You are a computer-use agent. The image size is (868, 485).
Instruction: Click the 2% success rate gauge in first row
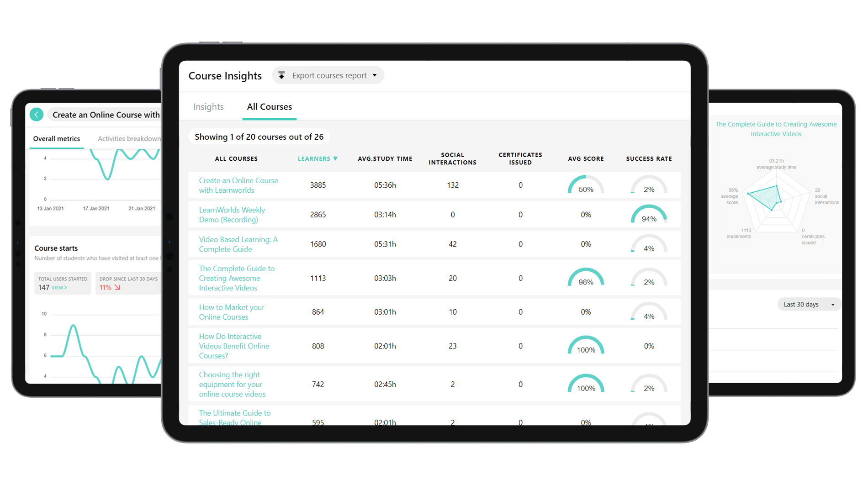649,185
